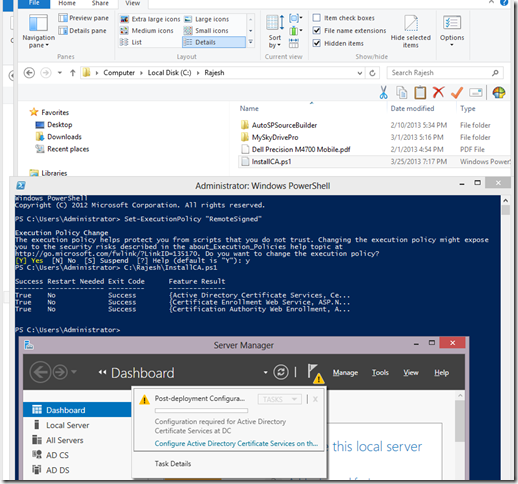Open the Group by dropdown icon

click(296, 18)
